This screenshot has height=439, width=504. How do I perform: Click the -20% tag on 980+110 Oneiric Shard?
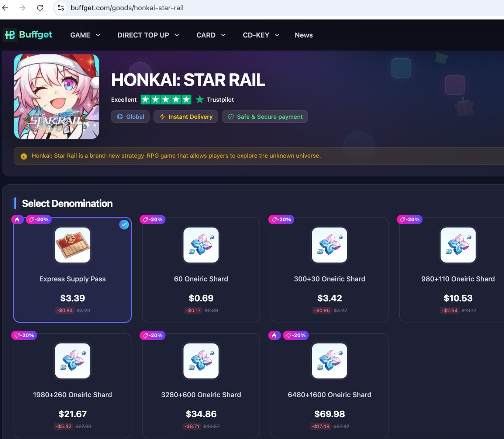(410, 220)
